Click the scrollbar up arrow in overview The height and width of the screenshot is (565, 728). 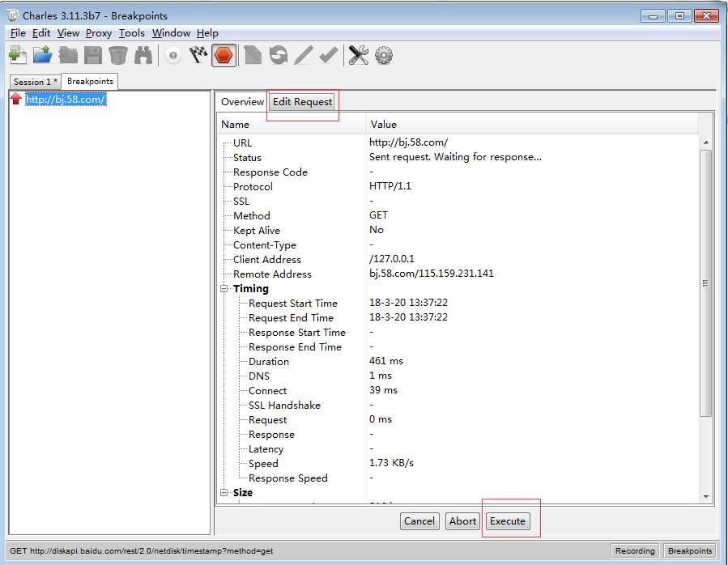click(x=705, y=142)
